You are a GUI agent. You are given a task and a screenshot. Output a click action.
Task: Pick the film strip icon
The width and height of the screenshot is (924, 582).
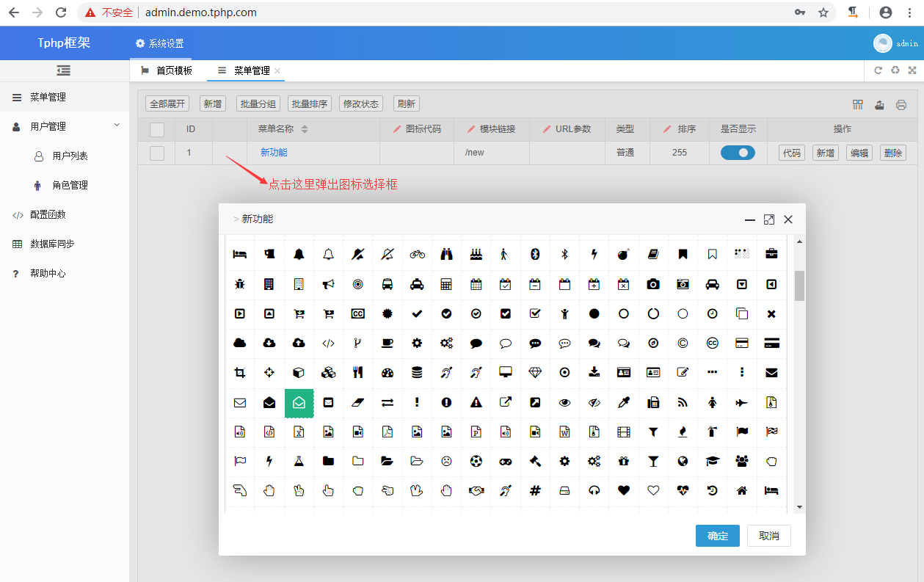624,432
